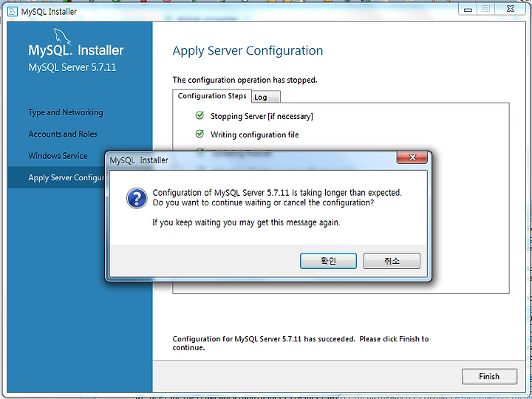Close the MySQL Installer main window

pos(511,9)
